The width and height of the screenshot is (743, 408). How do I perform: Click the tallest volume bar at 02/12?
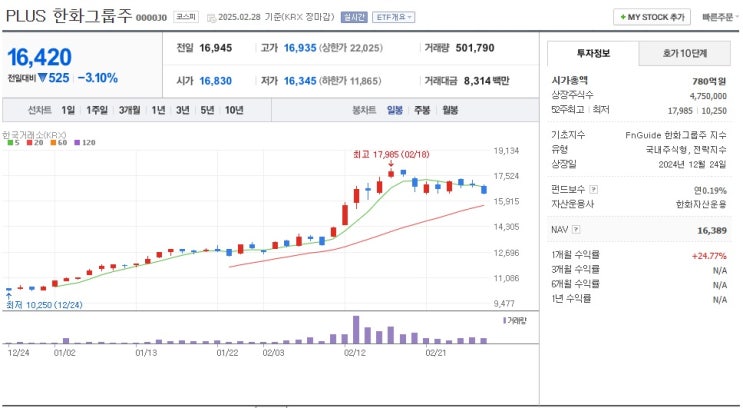click(x=356, y=329)
